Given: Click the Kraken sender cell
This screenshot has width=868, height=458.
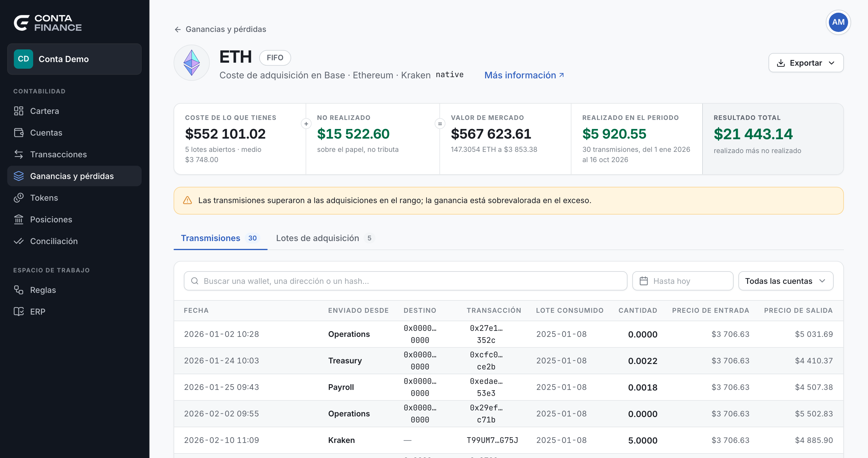Looking at the screenshot, I should pos(341,440).
